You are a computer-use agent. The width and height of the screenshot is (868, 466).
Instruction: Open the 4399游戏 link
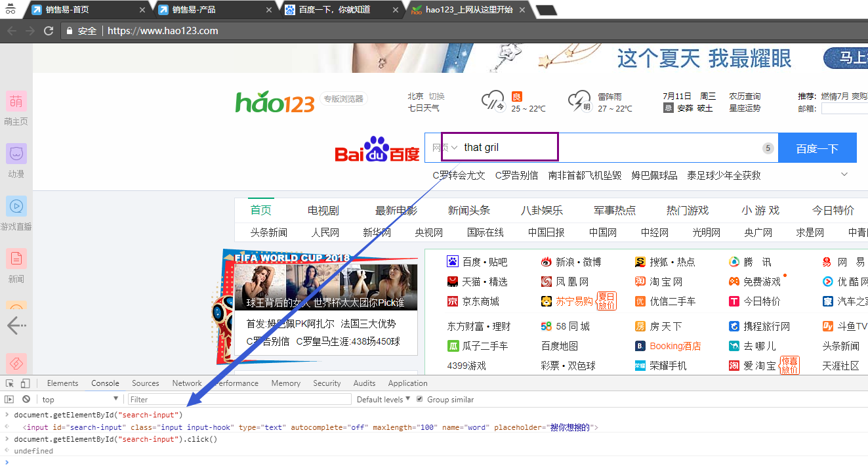[466, 366]
